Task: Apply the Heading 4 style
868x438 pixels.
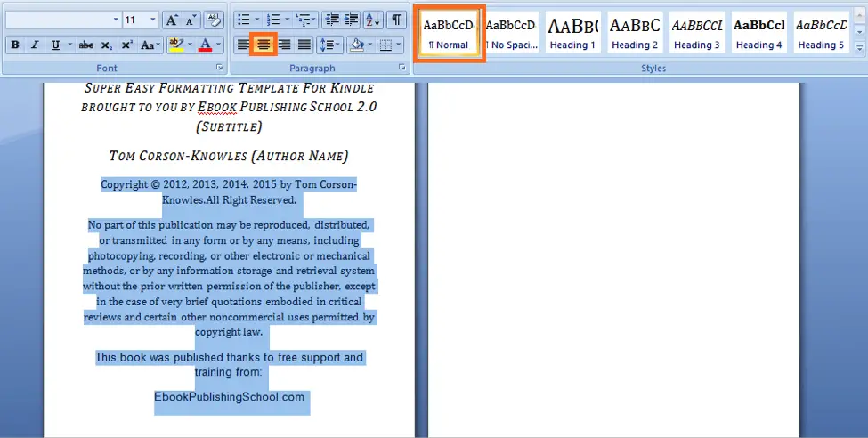Action: pos(759,33)
